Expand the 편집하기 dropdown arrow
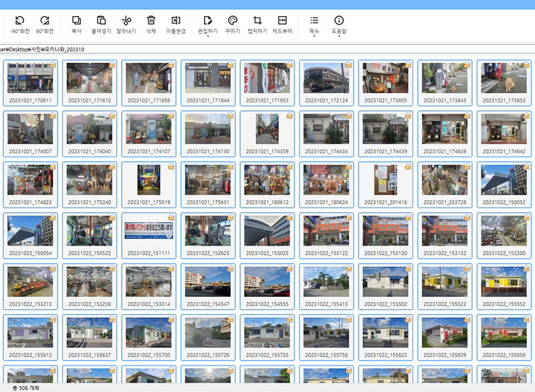This screenshot has height=392, width=535. 208,36
